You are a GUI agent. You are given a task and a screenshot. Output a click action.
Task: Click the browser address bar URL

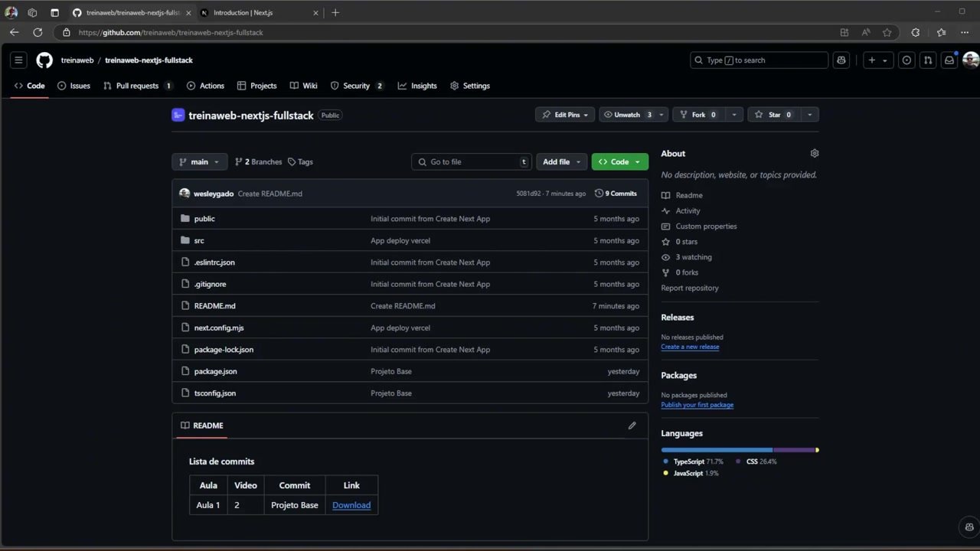point(171,32)
